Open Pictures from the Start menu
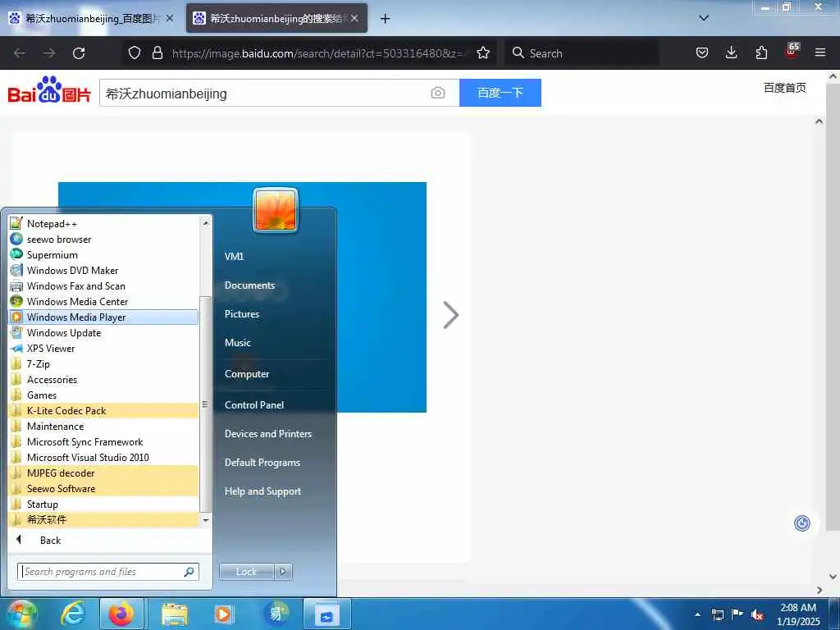This screenshot has height=630, width=840. [x=242, y=314]
